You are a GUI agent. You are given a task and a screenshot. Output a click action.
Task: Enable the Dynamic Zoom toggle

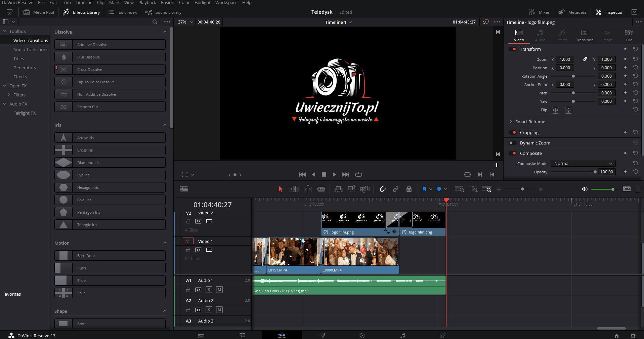pyautogui.click(x=513, y=143)
